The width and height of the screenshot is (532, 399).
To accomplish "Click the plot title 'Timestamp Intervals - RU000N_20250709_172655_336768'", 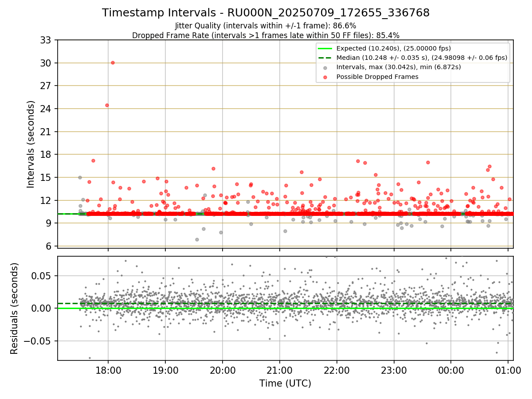I will (266, 13).
